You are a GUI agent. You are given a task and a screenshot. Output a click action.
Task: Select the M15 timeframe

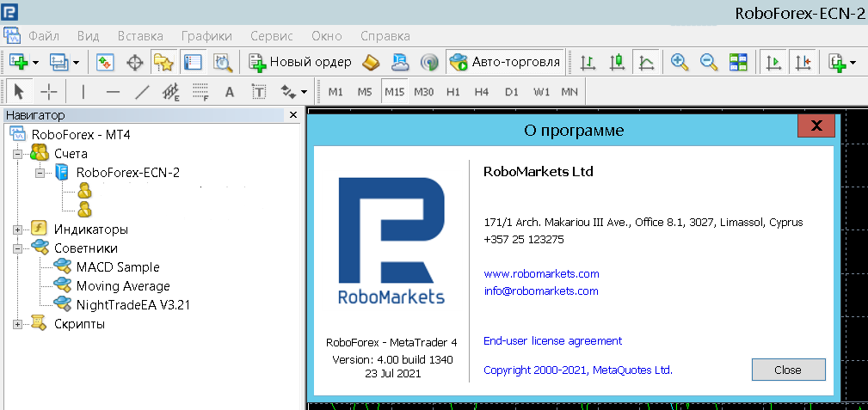[394, 92]
